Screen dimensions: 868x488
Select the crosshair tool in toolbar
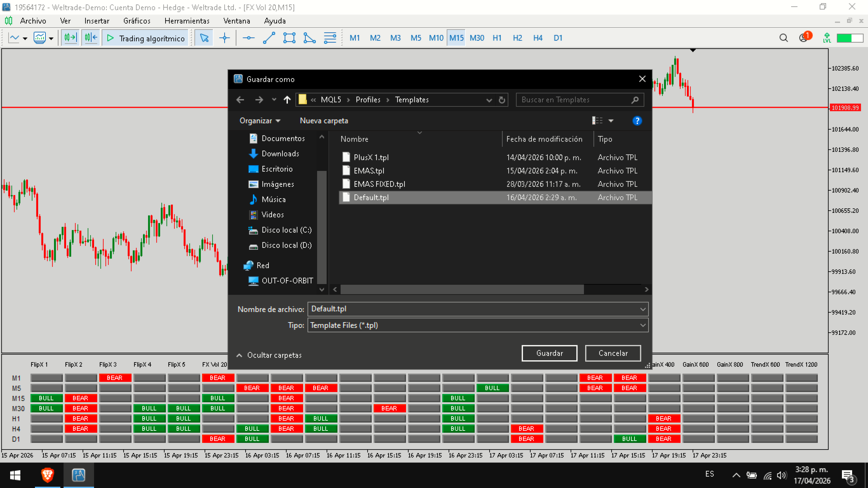[224, 38]
